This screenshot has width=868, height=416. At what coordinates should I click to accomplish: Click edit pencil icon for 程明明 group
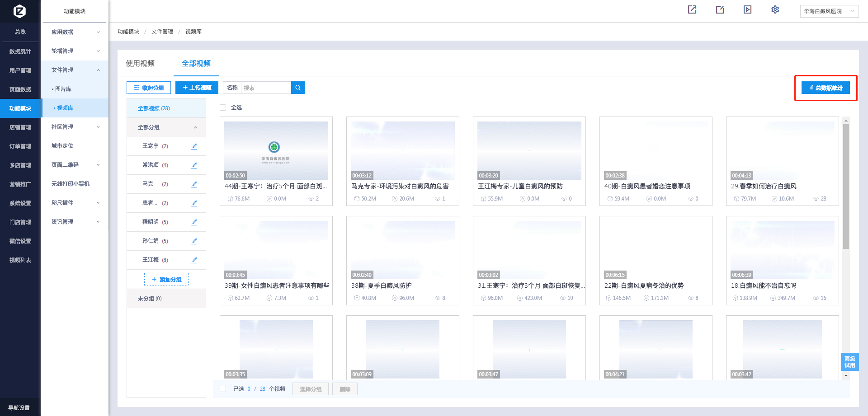pos(194,222)
